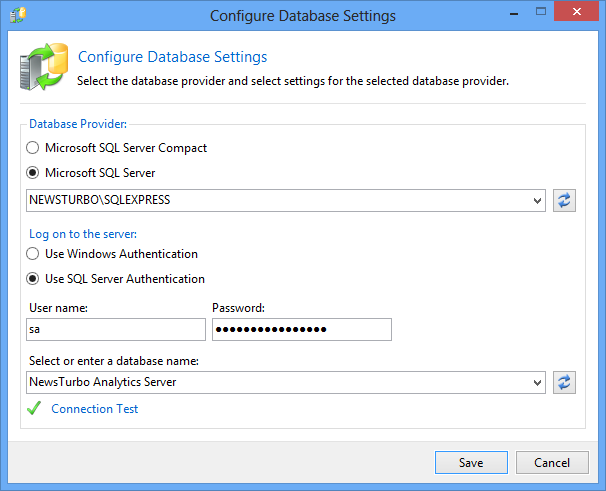Click into the Password field
Viewport: 606px width, 491px height.
[x=301, y=330]
